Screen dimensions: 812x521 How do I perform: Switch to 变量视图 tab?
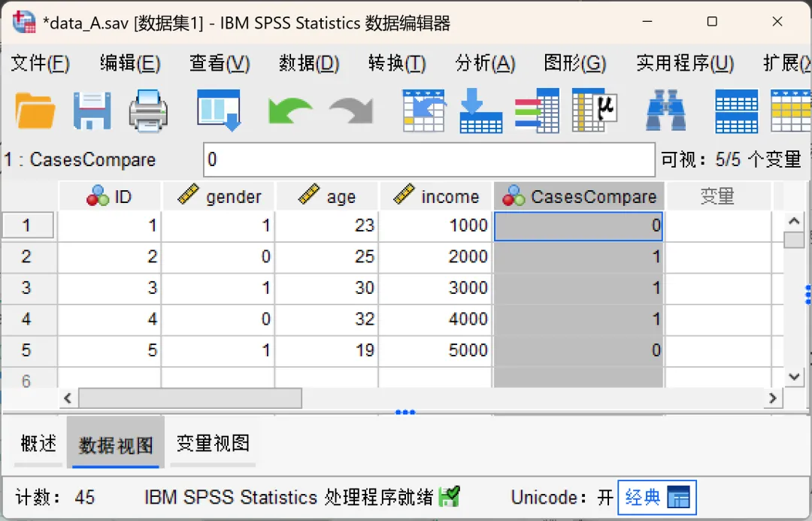point(213,444)
